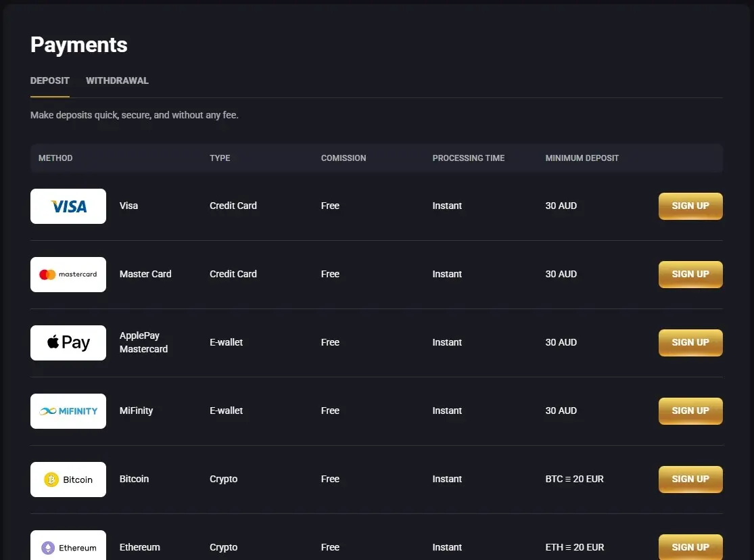Sign up via the Master Card row
Screen dimensions: 754x560
pyautogui.click(x=690, y=274)
